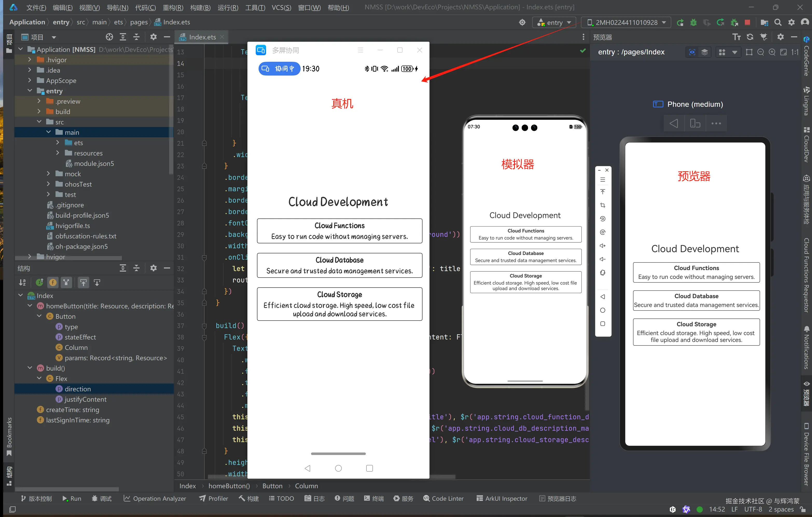
Task: Switch to the Index.ets editor tab
Action: click(202, 37)
